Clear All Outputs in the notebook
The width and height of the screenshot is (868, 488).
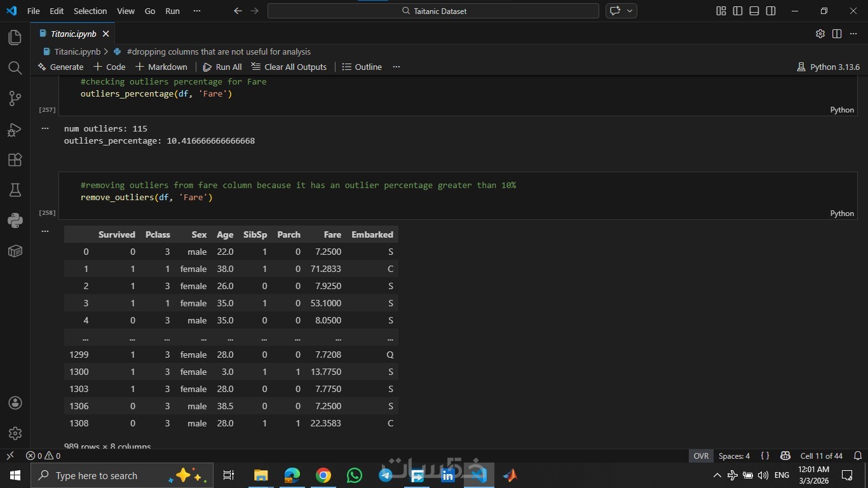(x=288, y=67)
